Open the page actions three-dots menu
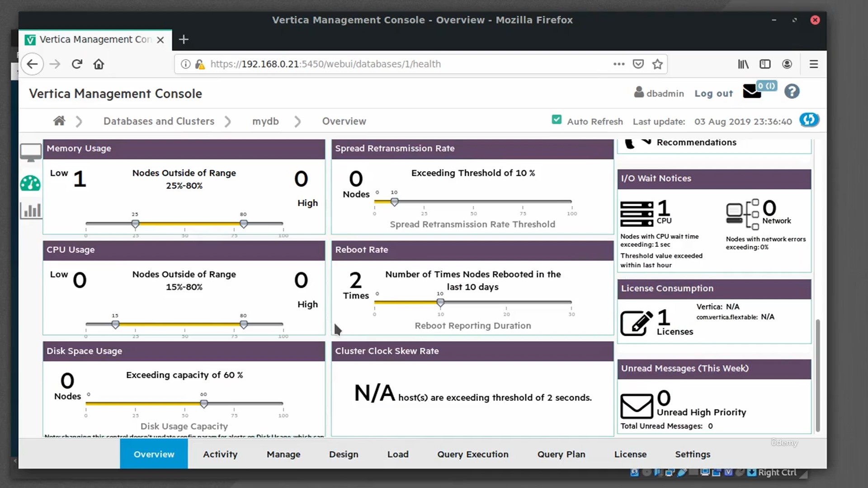This screenshot has width=868, height=488. 619,64
